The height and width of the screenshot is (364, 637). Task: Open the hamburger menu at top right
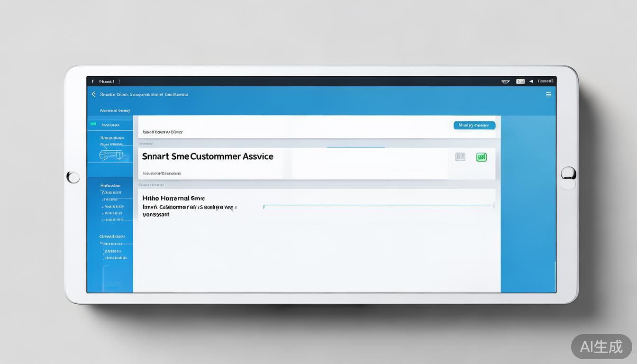(548, 94)
